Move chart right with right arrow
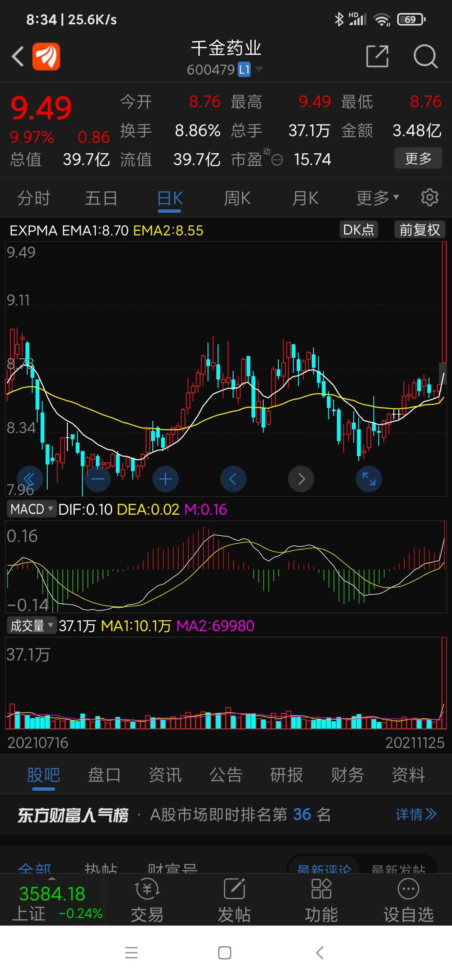The width and height of the screenshot is (452, 980). [x=301, y=479]
